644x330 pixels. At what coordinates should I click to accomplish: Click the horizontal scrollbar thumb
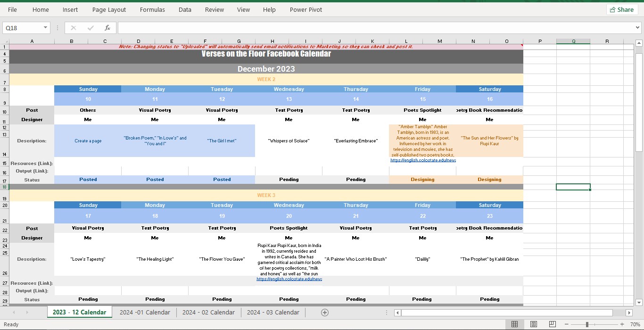507,313
